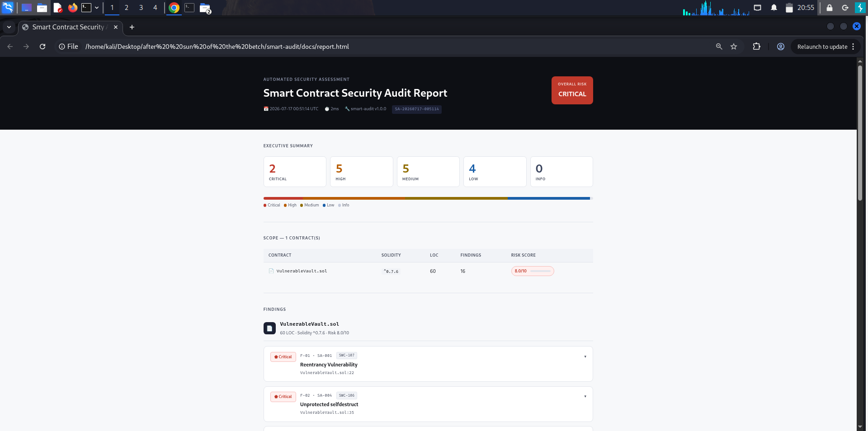Viewport: 868px width, 431px height.
Task: Reload the report page
Action: 42,47
